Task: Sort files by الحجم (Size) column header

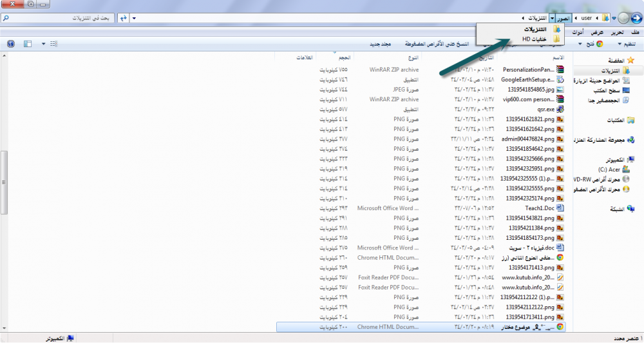Action: [x=345, y=58]
